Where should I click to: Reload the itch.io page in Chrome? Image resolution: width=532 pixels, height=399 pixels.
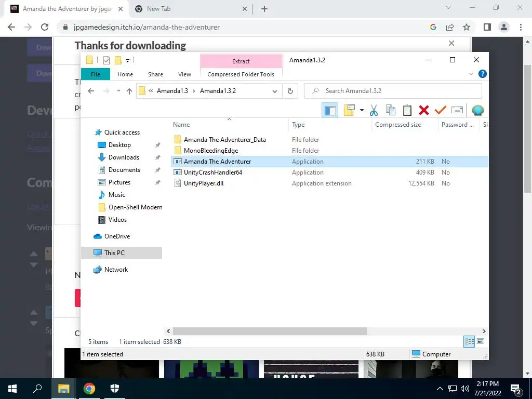(x=45, y=27)
